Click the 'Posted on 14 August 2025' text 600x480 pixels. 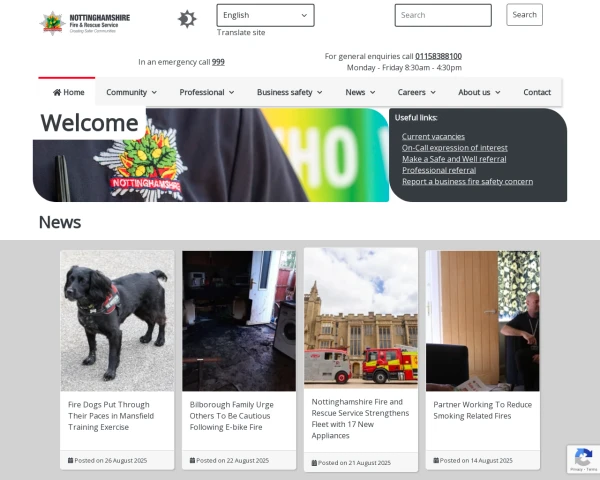tap(476, 460)
